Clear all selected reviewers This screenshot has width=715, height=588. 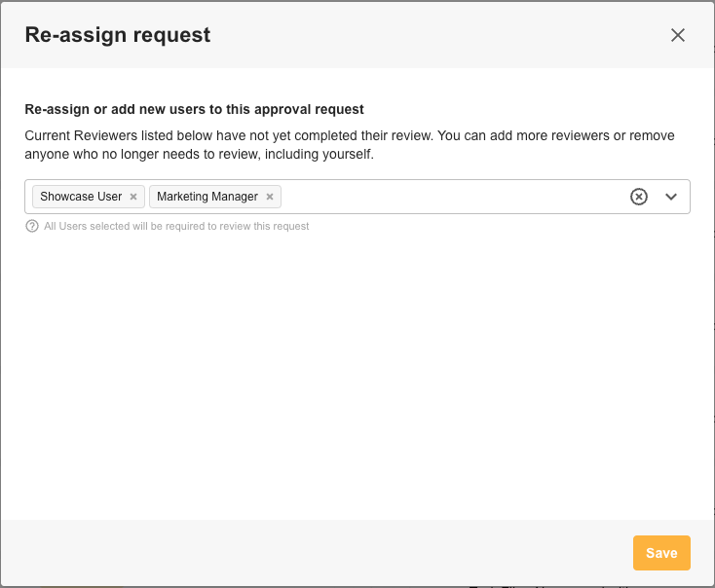pos(639,197)
